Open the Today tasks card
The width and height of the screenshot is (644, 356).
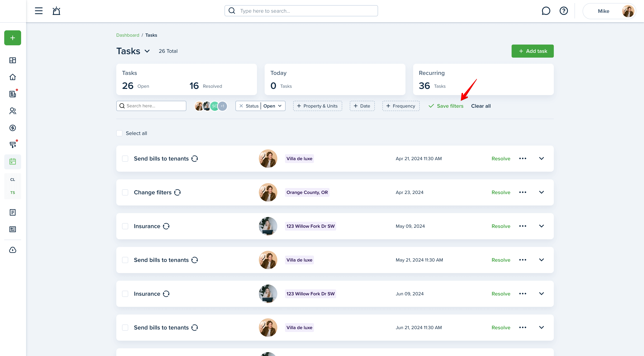pyautogui.click(x=335, y=79)
